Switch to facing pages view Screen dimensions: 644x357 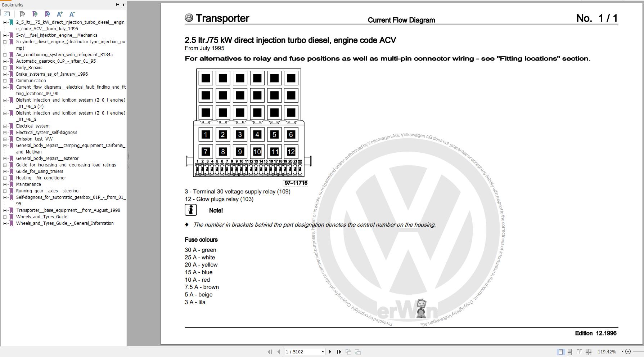(x=579, y=352)
